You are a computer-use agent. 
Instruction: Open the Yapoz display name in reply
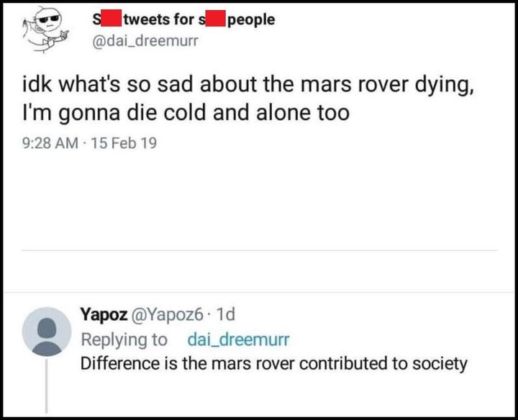point(104,314)
